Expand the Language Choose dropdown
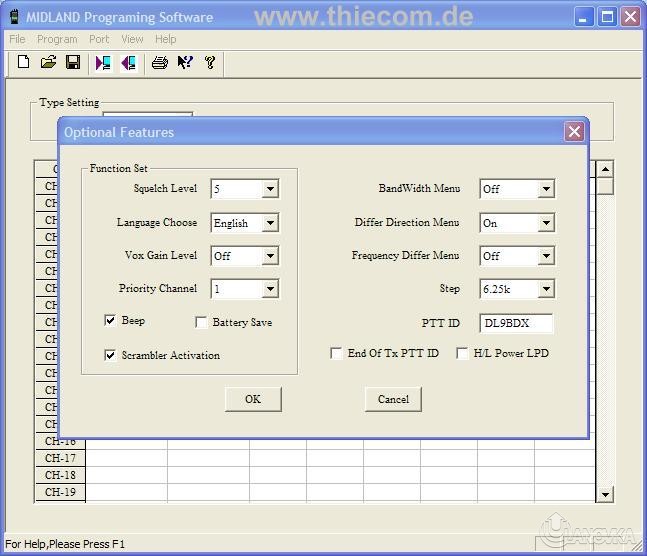The height and width of the screenshot is (556, 647). pos(270,223)
